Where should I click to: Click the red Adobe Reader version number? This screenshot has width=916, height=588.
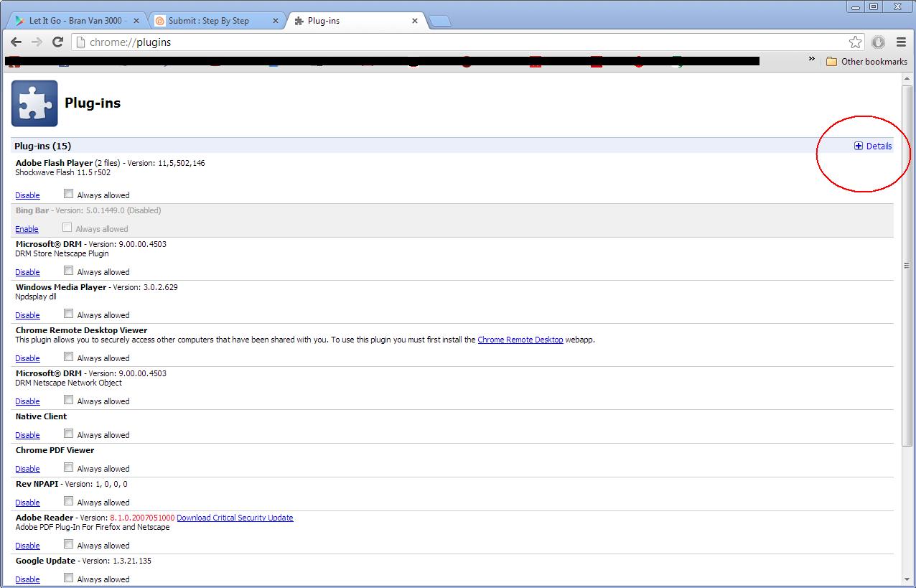tap(142, 518)
